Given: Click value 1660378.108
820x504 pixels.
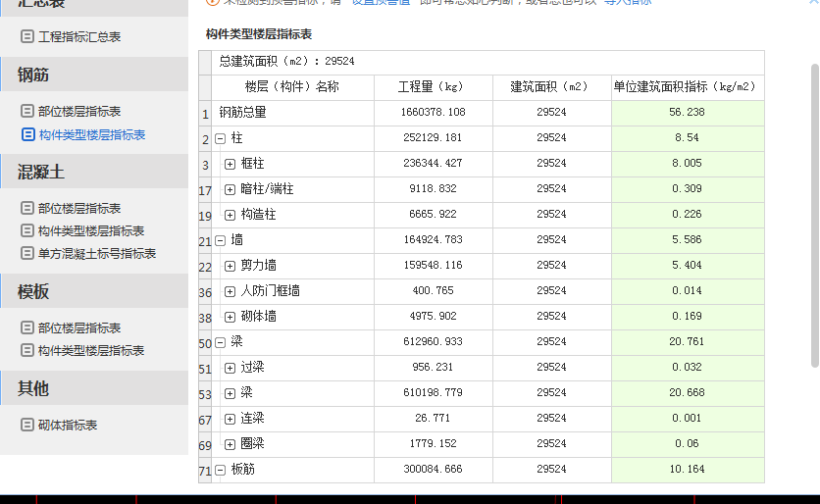Looking at the screenshot, I should (433, 112).
